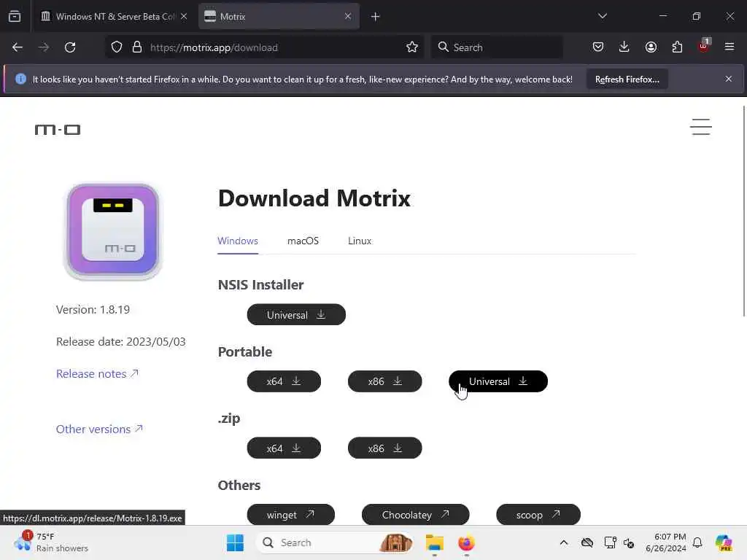Click the OneDrive cloud tray icon
The height and width of the screenshot is (560, 747).
[587, 542]
